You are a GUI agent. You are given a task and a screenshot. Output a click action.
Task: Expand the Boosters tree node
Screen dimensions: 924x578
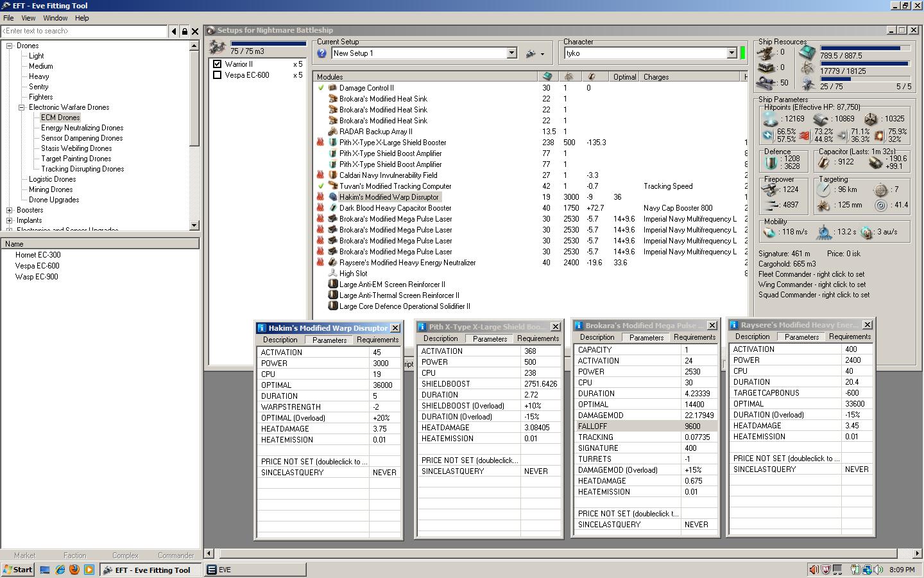coord(10,210)
